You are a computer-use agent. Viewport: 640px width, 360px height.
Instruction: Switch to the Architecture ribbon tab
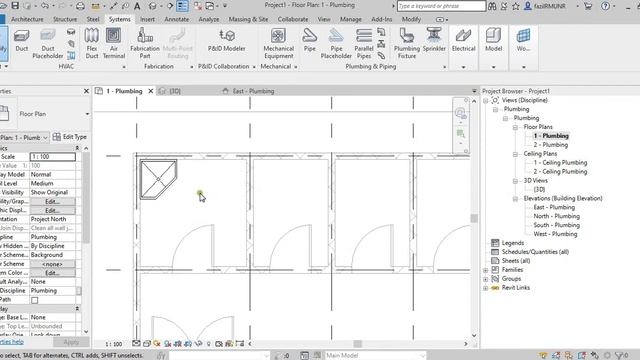27,19
